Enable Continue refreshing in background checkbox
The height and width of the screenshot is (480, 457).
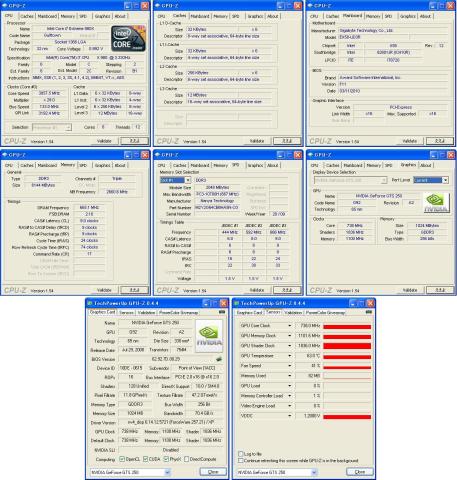click(x=241, y=460)
